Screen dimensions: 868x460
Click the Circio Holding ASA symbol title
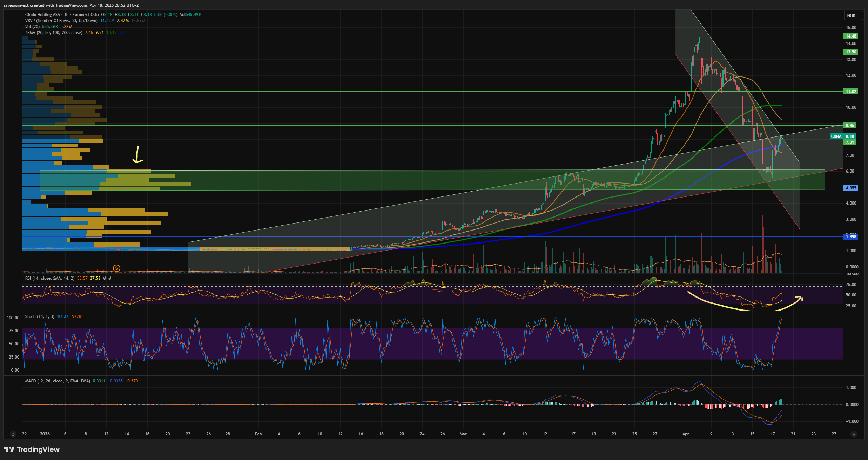42,15
